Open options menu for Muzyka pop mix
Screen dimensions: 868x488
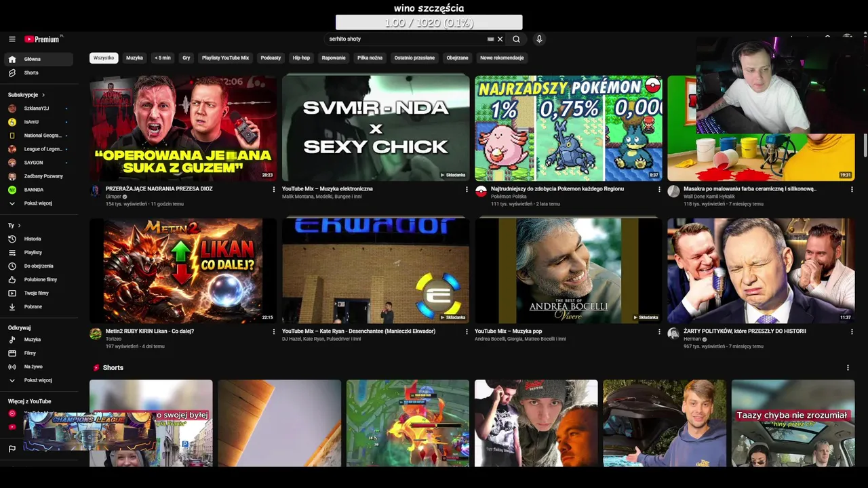click(x=659, y=332)
